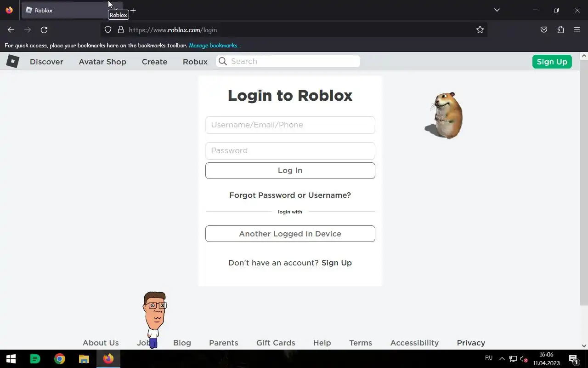
Task: Click the Roblox logo icon
Action: tap(13, 61)
